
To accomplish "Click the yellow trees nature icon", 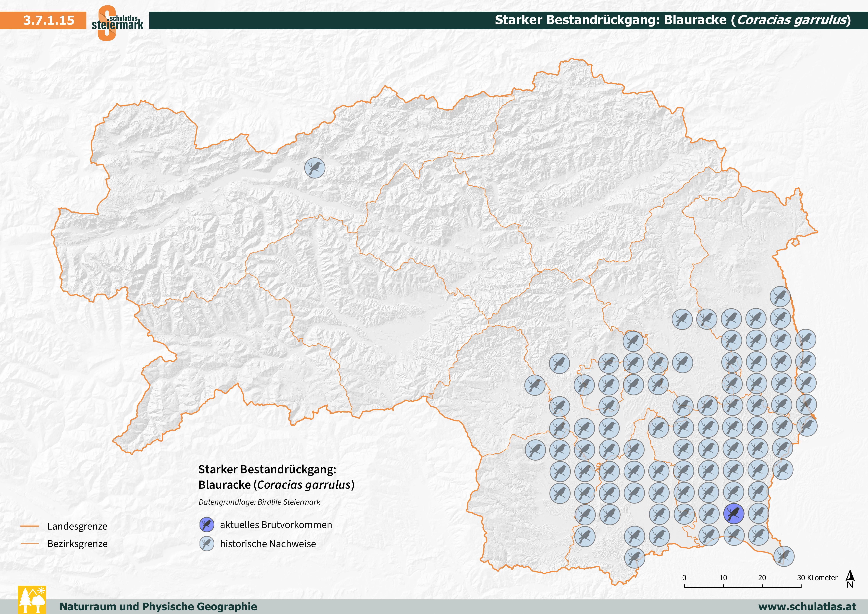I will pyautogui.click(x=32, y=600).
